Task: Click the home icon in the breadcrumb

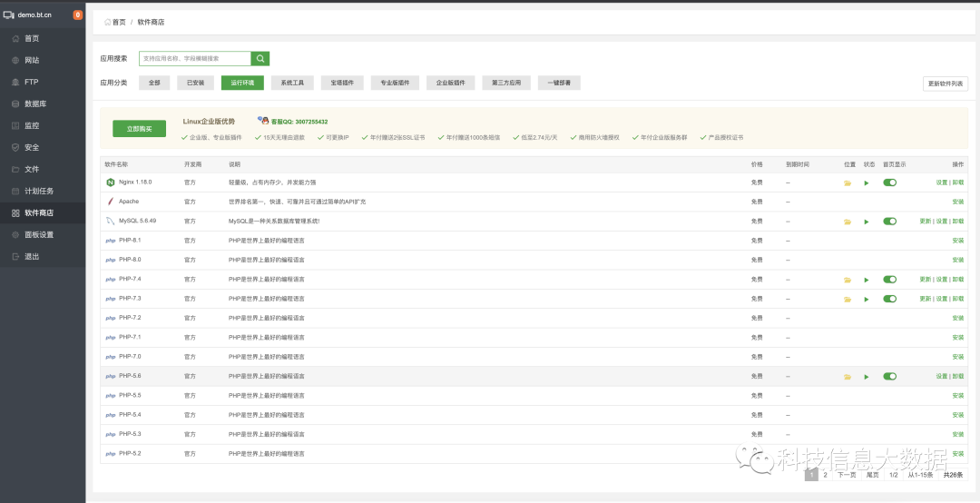Action: (x=108, y=22)
